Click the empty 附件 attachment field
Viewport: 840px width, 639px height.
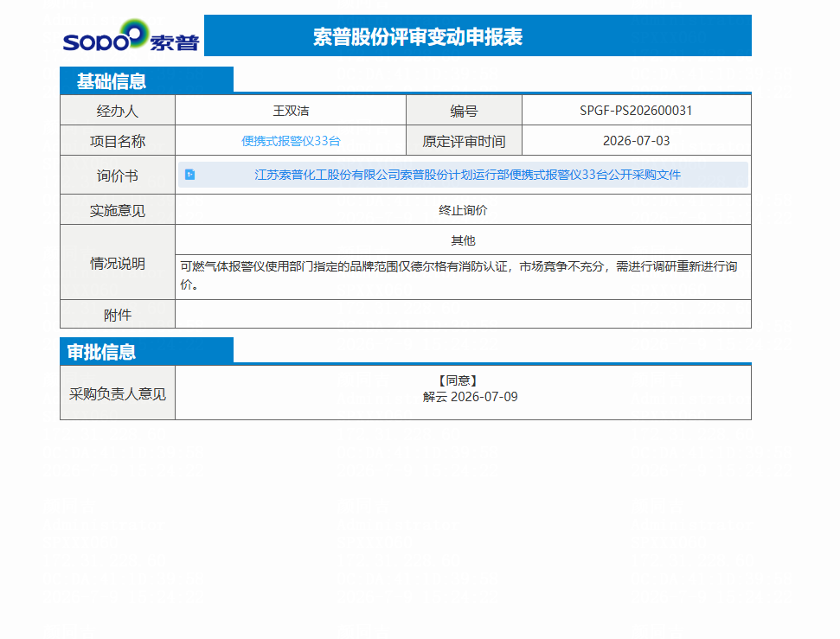click(463, 315)
